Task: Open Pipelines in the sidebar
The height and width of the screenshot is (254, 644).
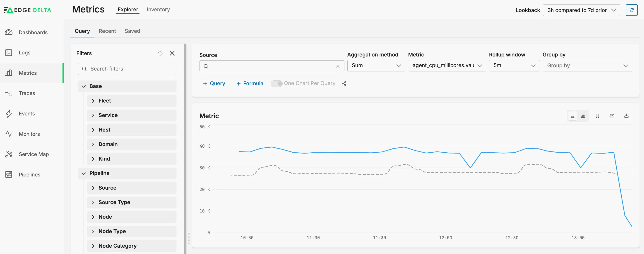Action: coord(29,175)
